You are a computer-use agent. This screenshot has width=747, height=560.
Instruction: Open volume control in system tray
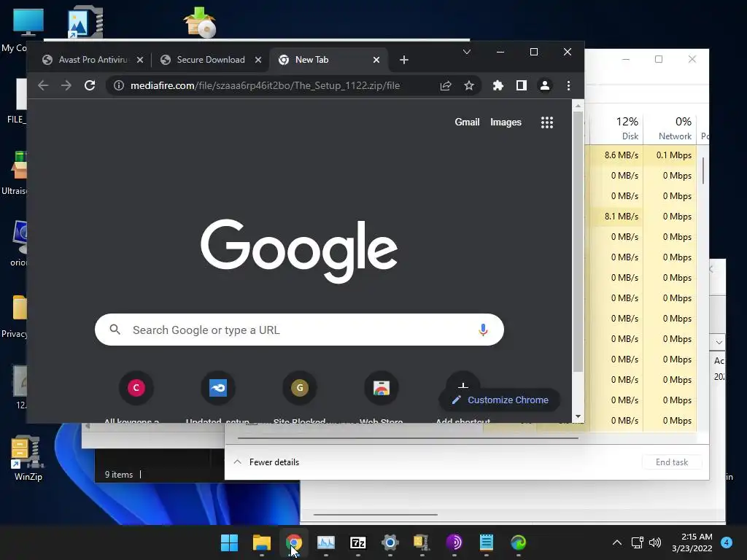click(x=656, y=542)
